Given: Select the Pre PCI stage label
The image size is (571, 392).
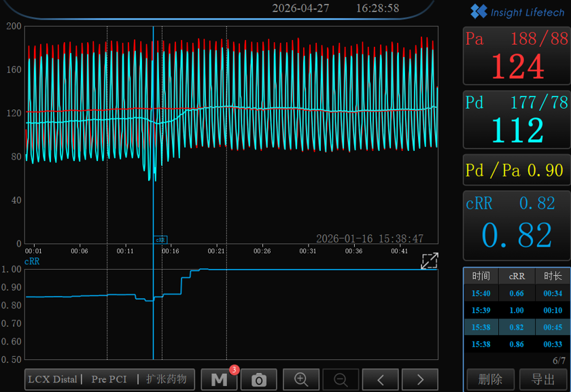Looking at the screenshot, I should point(109,379).
